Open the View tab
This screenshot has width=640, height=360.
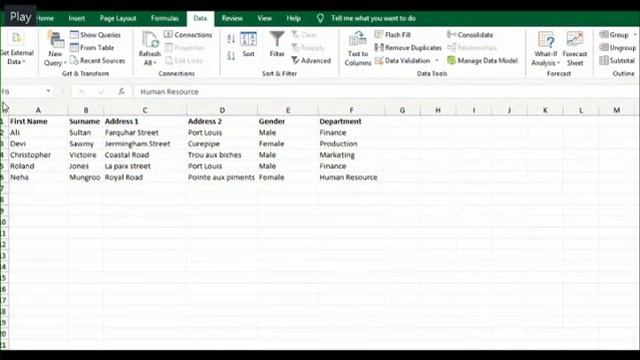click(264, 18)
